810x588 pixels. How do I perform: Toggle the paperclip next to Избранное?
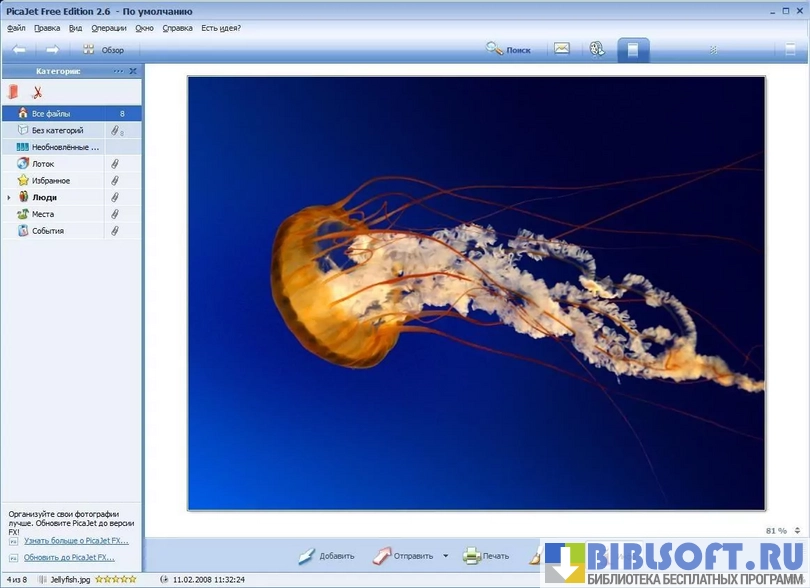[x=115, y=181]
